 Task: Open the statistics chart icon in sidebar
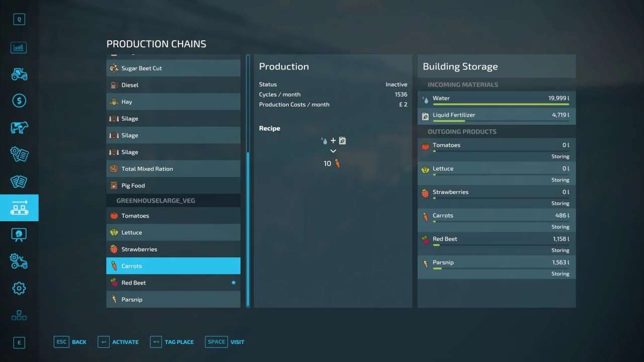(x=19, y=48)
